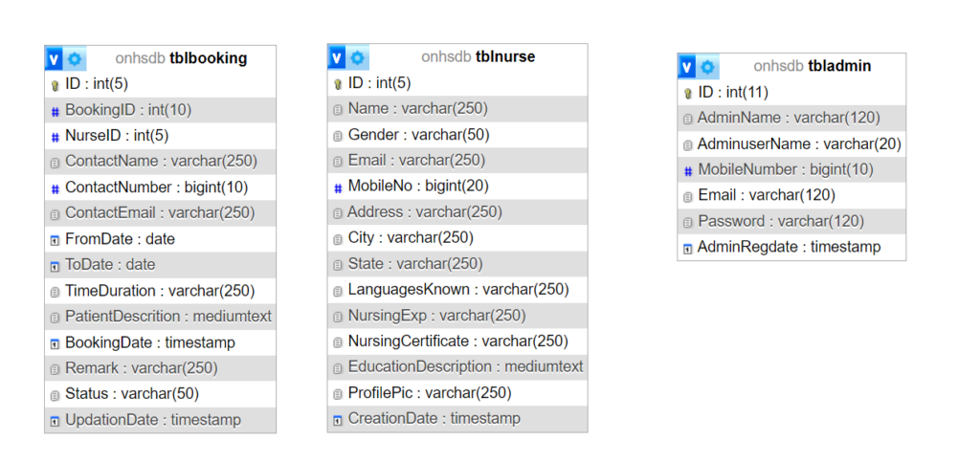Select the UpdationDate timestamp row

tap(160, 420)
